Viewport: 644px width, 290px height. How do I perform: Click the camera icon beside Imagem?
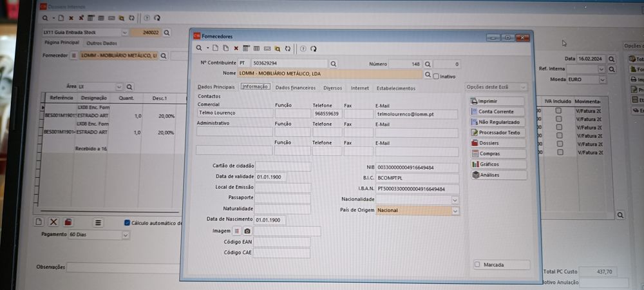point(247,231)
